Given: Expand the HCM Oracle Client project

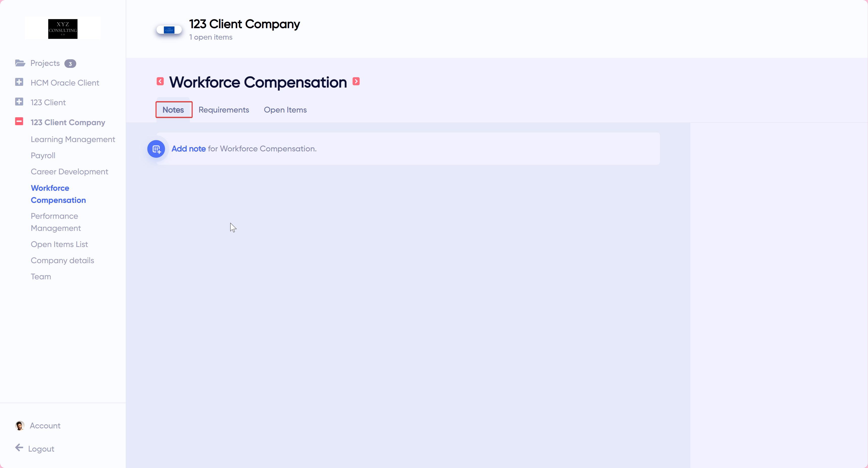Looking at the screenshot, I should coord(19,82).
